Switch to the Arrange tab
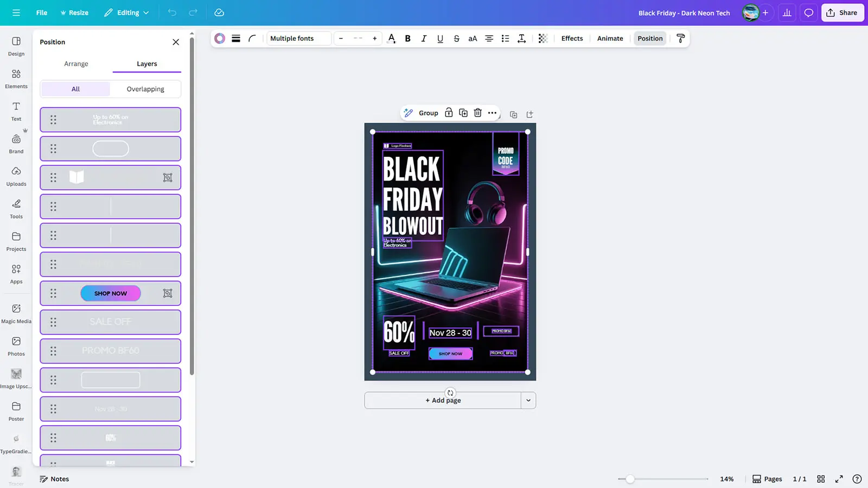Viewport: 868px width, 488px height. [x=76, y=64]
